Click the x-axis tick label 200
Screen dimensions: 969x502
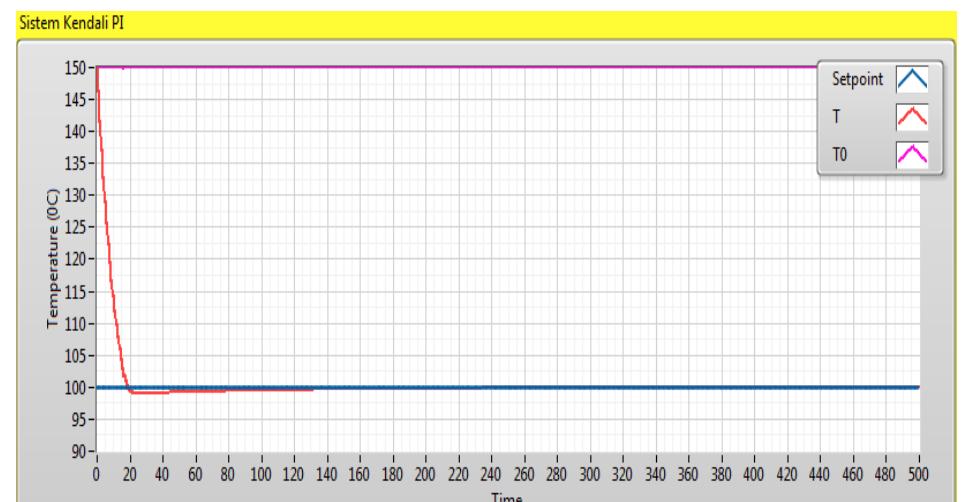[x=425, y=472]
